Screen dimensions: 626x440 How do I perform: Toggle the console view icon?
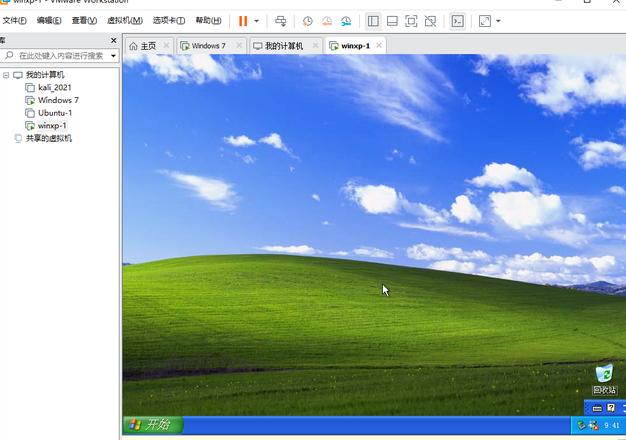[457, 21]
